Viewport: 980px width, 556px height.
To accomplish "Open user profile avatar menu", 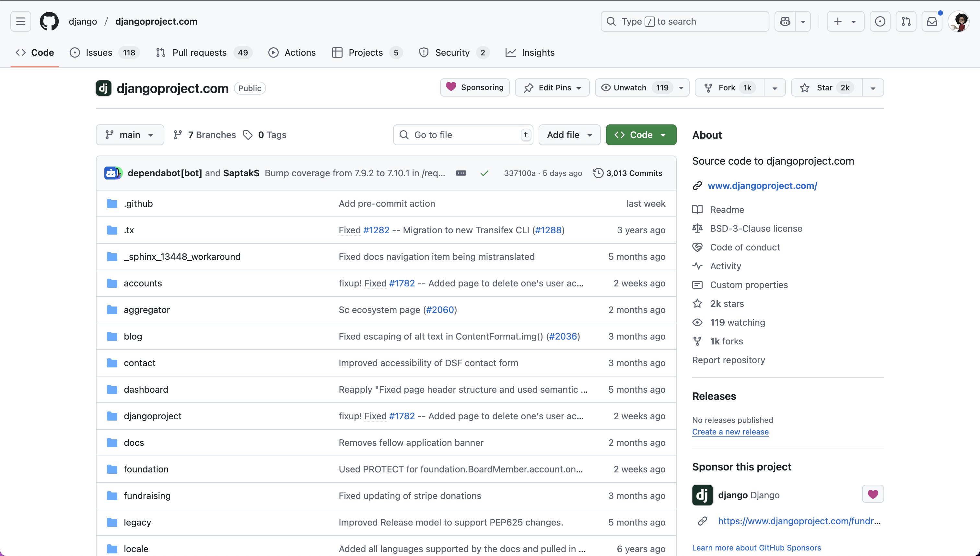I will click(959, 21).
